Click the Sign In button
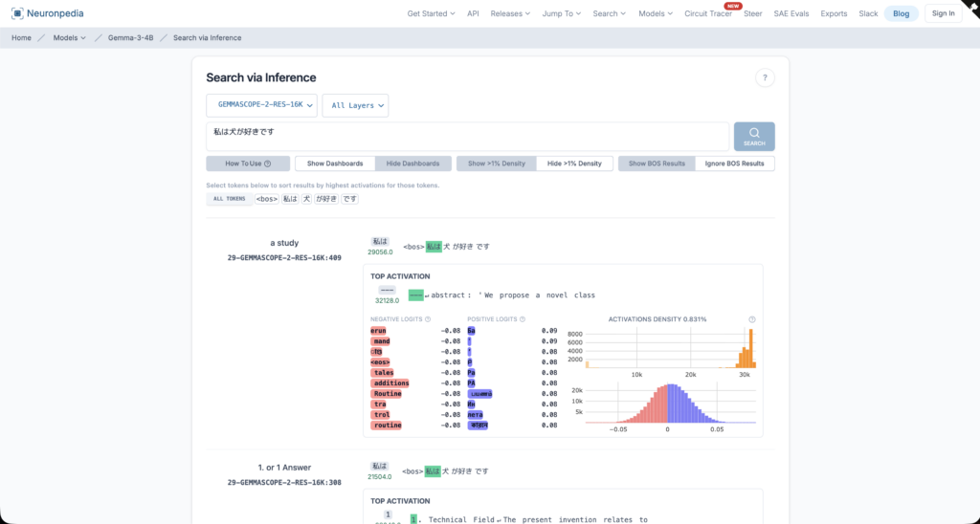The image size is (980, 524). click(943, 13)
